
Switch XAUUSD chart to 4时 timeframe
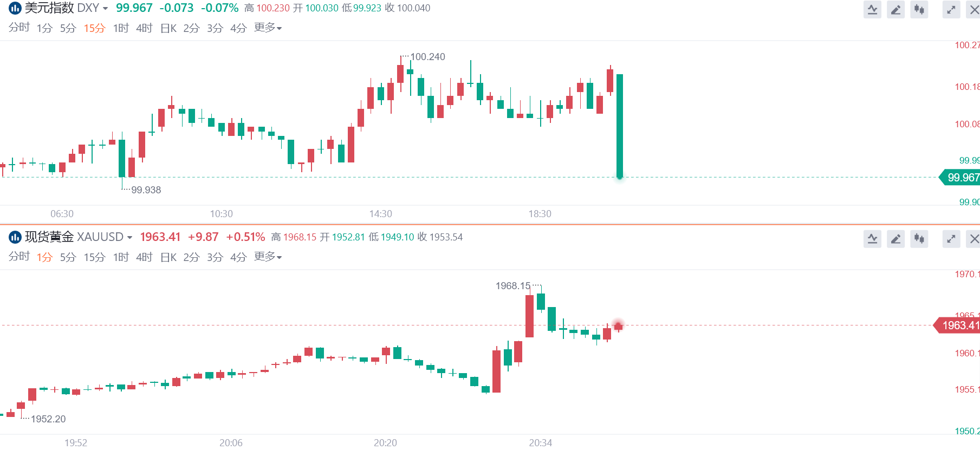144,257
